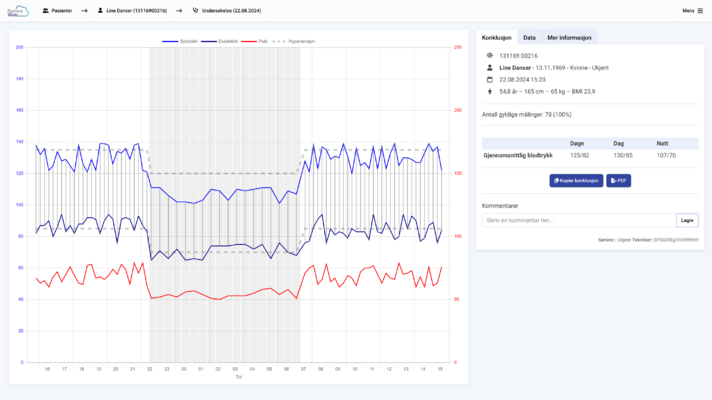712x400 pixels.
Task: Click the person icon next to Line Danser details
Action: tap(489, 66)
